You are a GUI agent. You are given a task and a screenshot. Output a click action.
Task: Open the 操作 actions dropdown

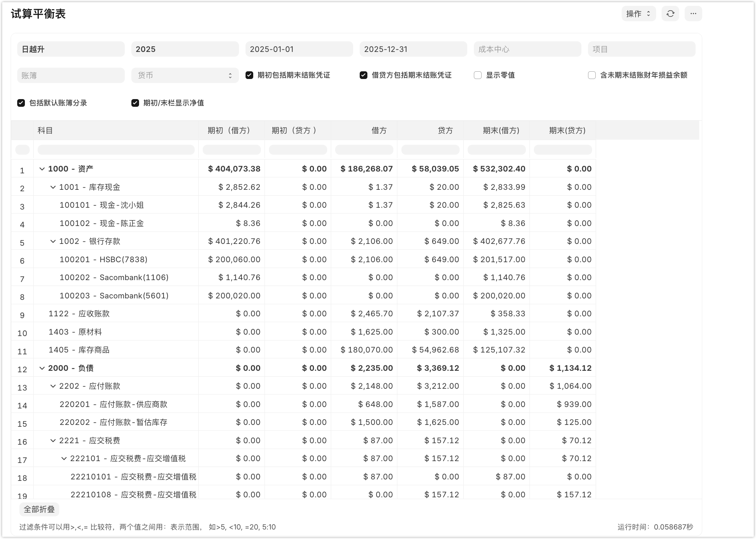pyautogui.click(x=638, y=14)
